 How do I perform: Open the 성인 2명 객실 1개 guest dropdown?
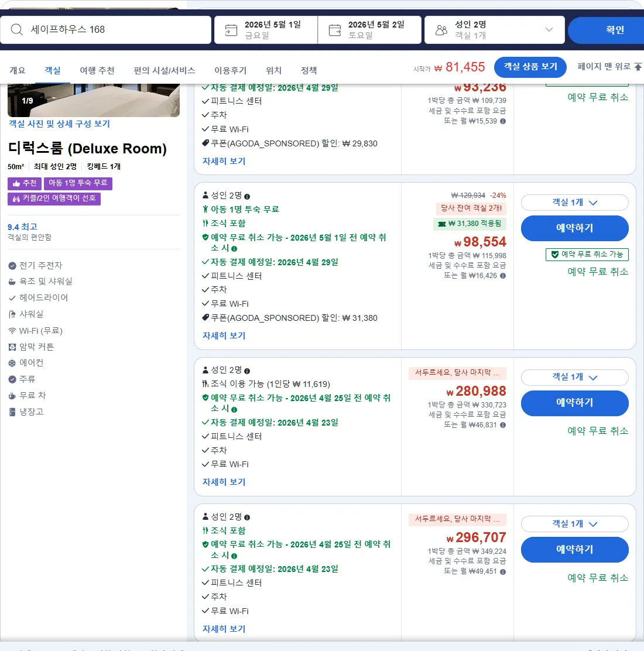tap(495, 30)
